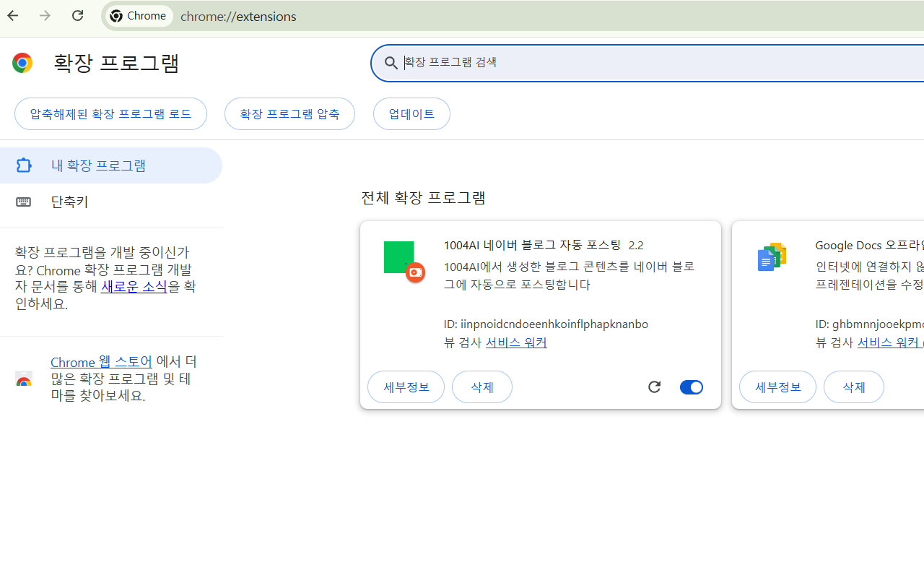Viewport: 924px width, 578px height.
Task: Click the 전체 확장 프로그램 heading
Action: [423, 197]
